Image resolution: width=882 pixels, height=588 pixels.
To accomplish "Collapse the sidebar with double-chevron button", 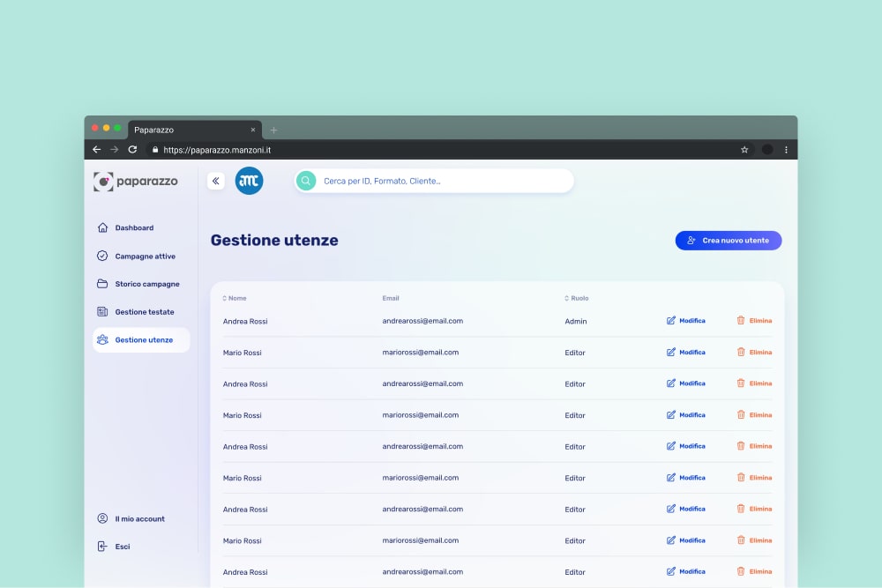I will coord(216,181).
